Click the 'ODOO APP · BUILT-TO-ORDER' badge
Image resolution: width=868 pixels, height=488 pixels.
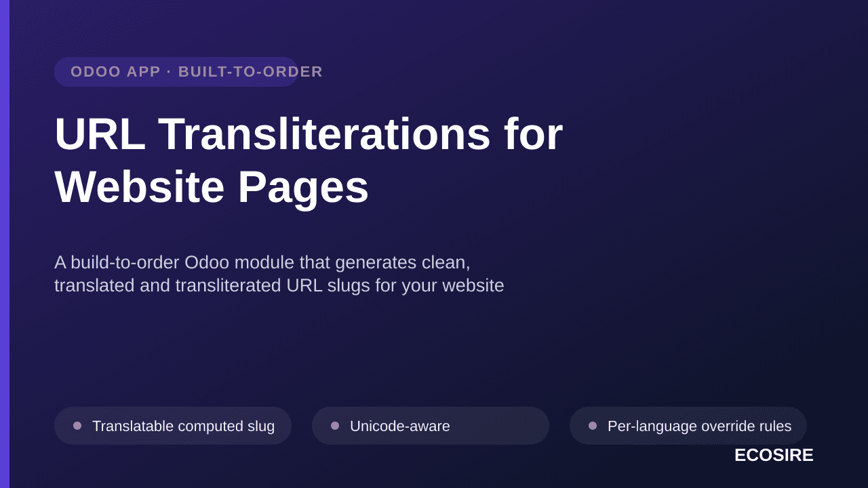click(176, 72)
